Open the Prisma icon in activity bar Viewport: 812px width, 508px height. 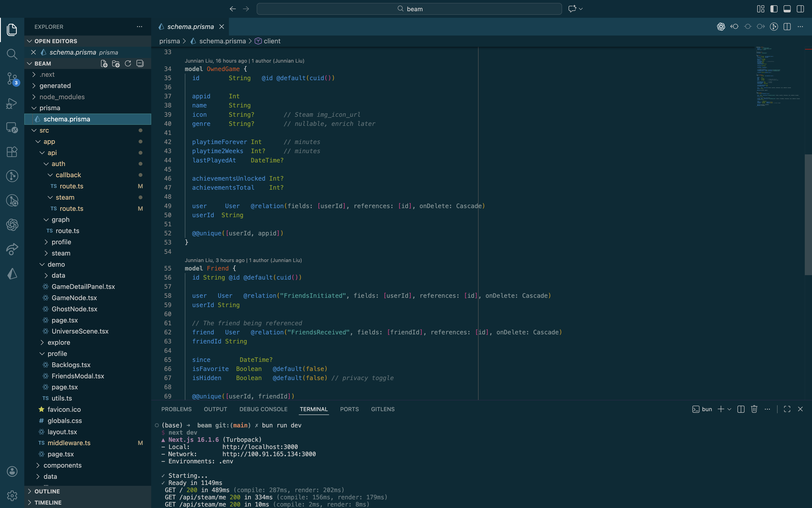click(12, 274)
